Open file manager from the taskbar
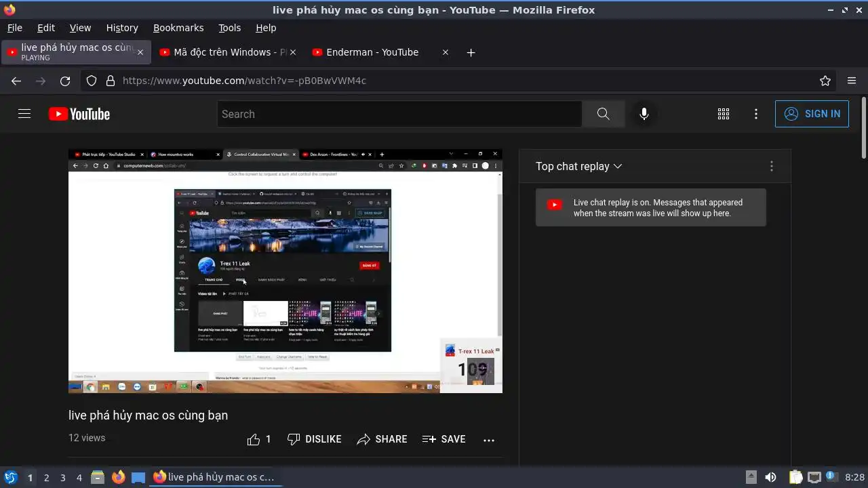 [x=98, y=477]
